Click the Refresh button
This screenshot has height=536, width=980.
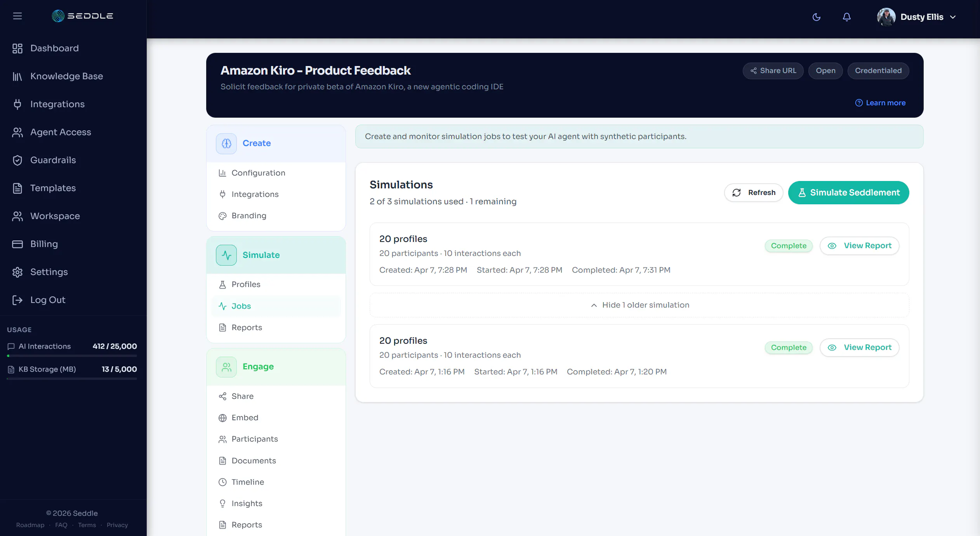point(754,193)
